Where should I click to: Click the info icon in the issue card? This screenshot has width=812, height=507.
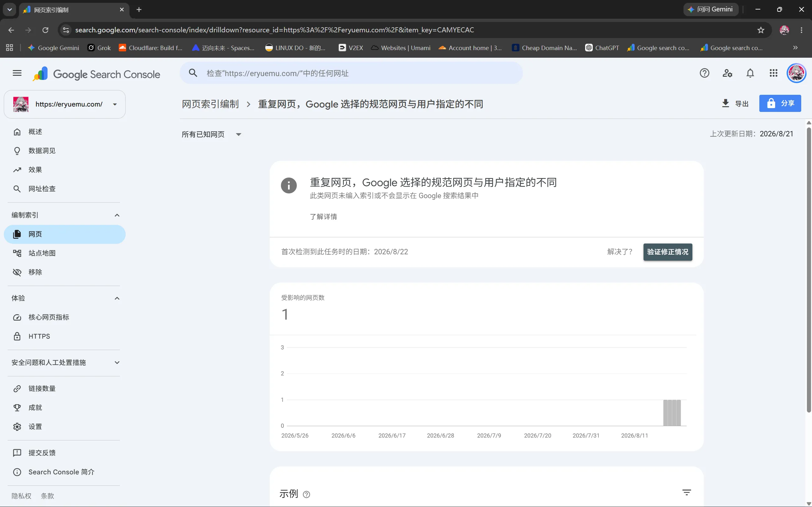click(x=288, y=185)
